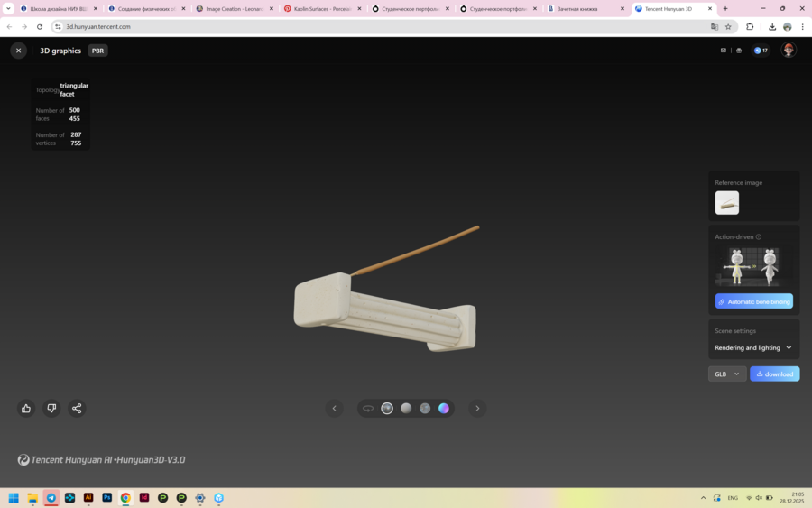Toggle the auto-rotate model icon
The height and width of the screenshot is (508, 812).
pyautogui.click(x=368, y=409)
